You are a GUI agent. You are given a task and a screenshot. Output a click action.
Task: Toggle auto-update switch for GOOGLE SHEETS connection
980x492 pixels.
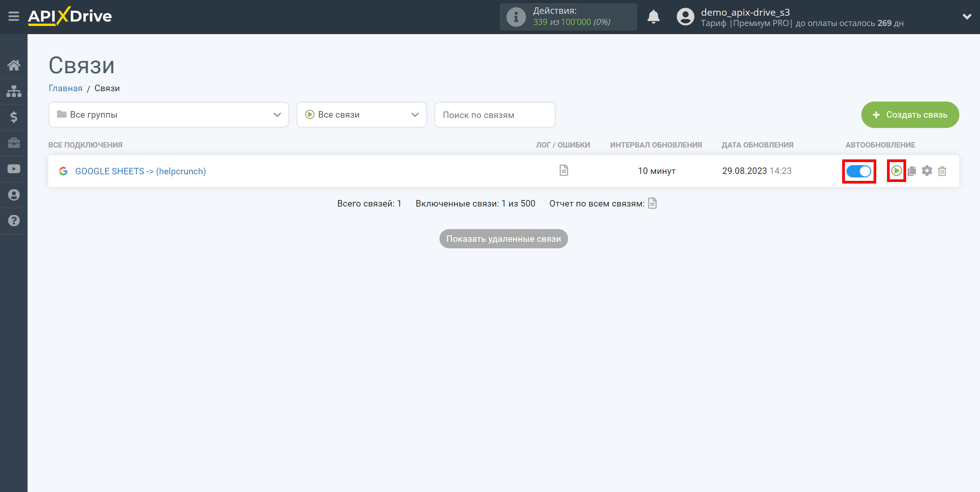tap(858, 171)
